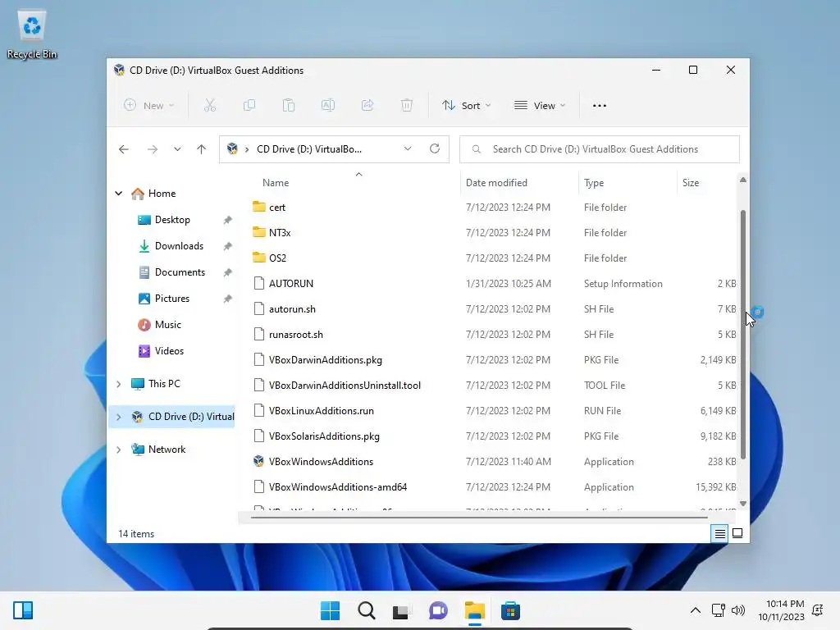Select the OS2 folder icon
This screenshot has height=630, width=840.
(258, 258)
